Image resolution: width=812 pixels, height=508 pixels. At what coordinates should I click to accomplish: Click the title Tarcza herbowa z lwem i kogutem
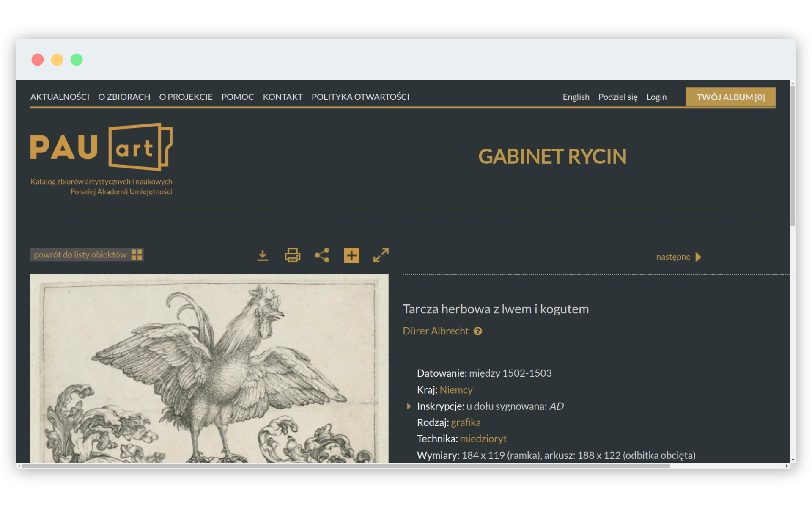click(496, 309)
